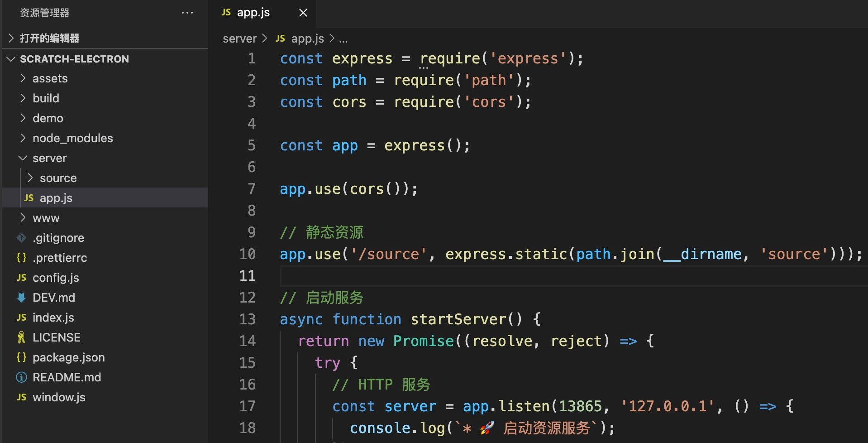
Task: Expand the demo folder chevron
Action: (23, 118)
